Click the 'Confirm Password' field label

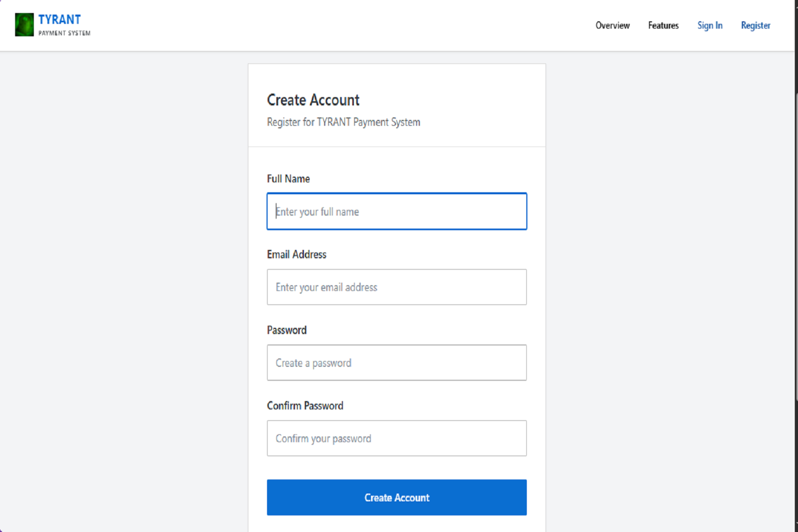[x=305, y=406]
